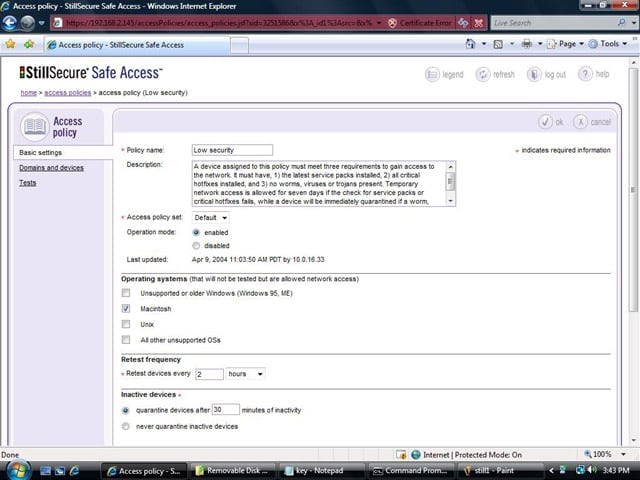
Task: Click the Show Desktop quick launch icon
Action: point(45,471)
